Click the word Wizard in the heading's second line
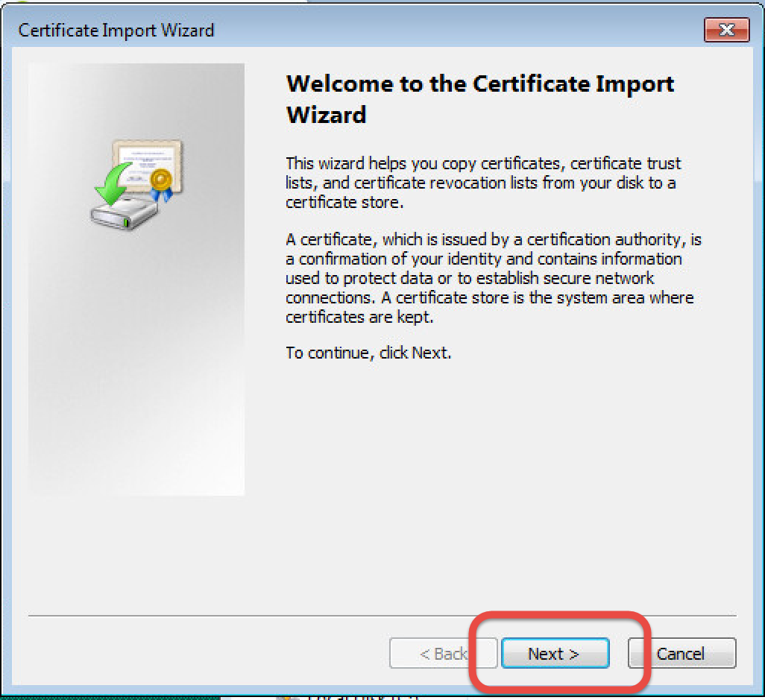Image resolution: width=765 pixels, height=700 pixels. click(x=326, y=115)
